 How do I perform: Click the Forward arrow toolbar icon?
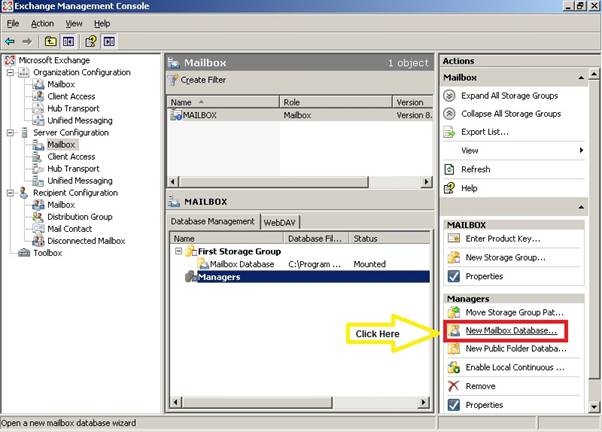pos(27,41)
